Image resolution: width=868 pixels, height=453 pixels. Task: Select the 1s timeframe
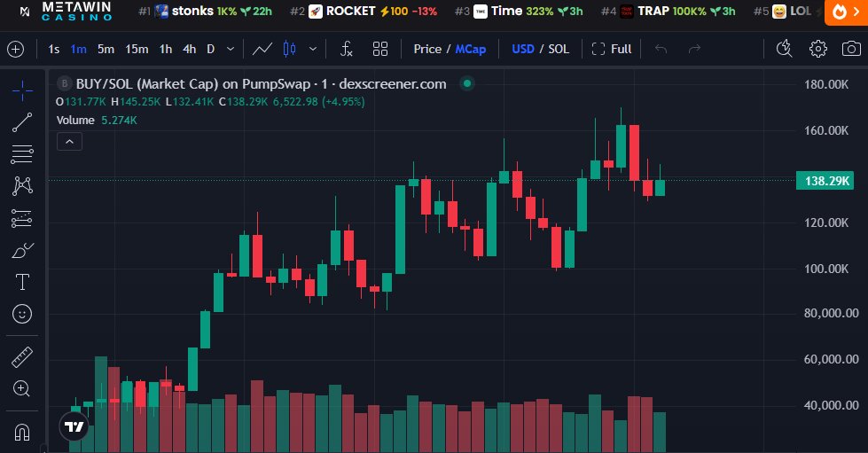coord(54,50)
